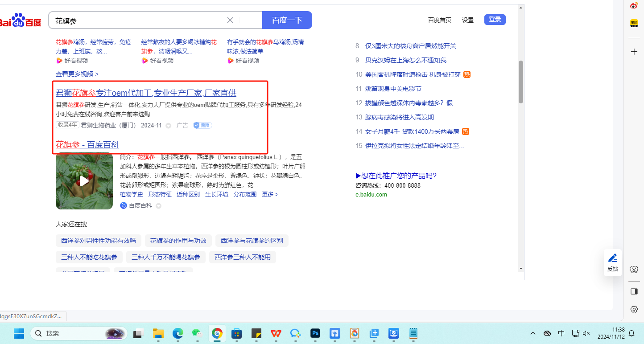Show hidden system tray icons chevron
This screenshot has height=344, width=644.
tap(533, 333)
